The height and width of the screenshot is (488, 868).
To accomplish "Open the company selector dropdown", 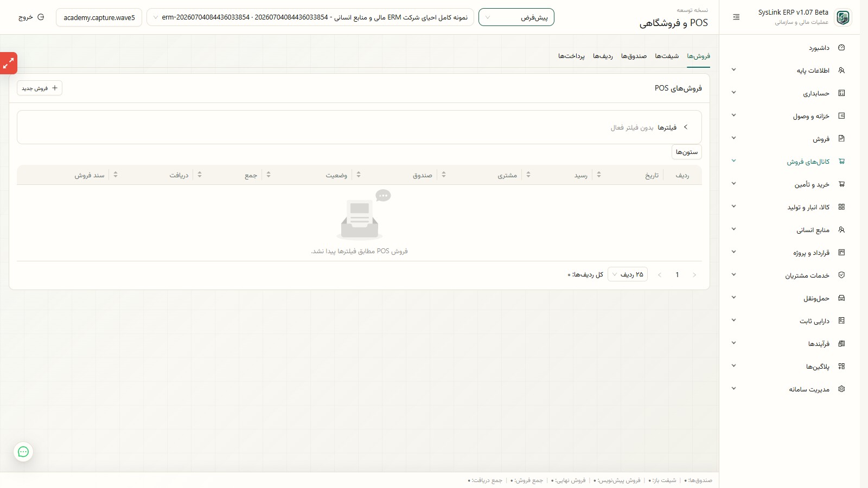I will [310, 17].
